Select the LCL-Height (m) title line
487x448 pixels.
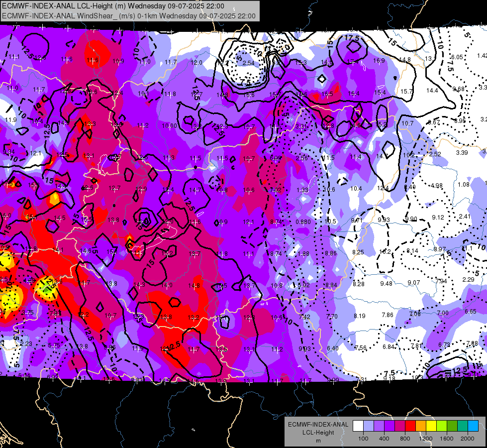[113, 6]
